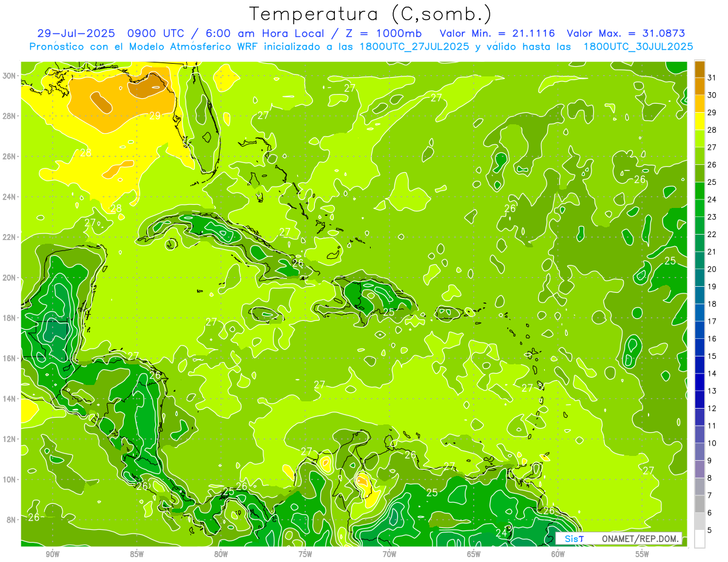728x562 pixels.
Task: Click the "Valor Min. = 21.1116" text
Action: pos(497,33)
